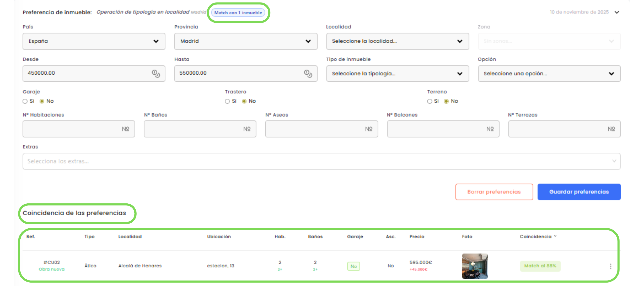Click the Localidad column header in table
Screen dimensions: 644x286
pos(130,237)
